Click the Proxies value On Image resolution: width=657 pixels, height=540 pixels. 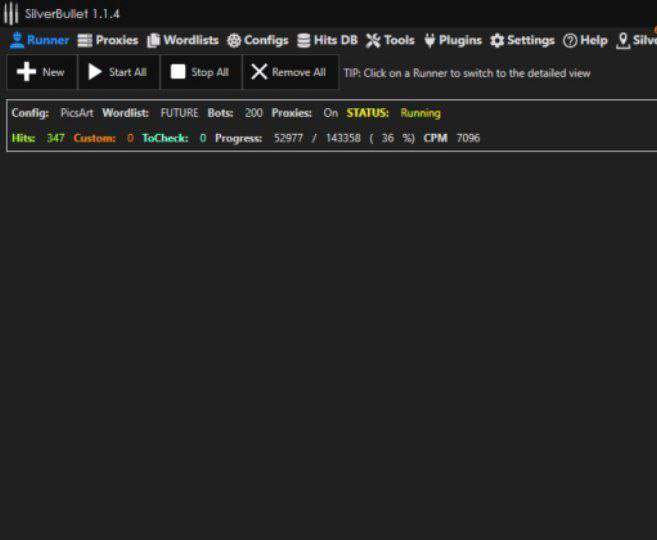point(331,113)
